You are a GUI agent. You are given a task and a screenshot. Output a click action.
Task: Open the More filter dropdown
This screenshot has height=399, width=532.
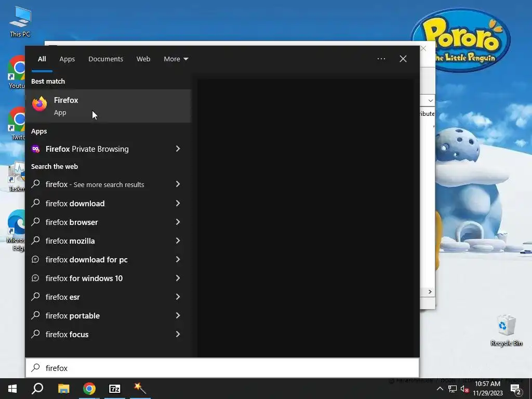point(176,59)
